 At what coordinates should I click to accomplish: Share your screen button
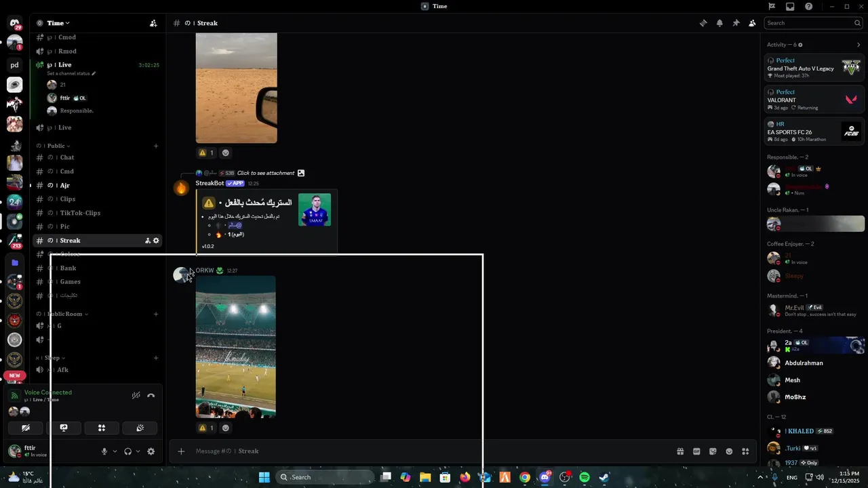click(x=64, y=428)
